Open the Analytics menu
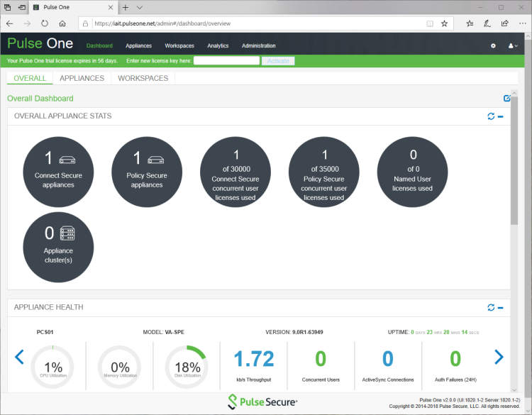This screenshot has width=532, height=415. click(218, 46)
